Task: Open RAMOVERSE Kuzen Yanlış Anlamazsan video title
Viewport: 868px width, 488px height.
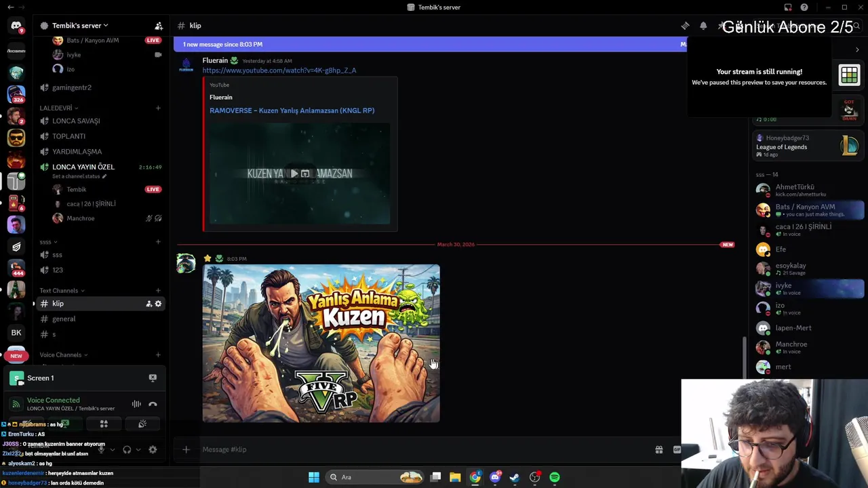Action: coord(292,110)
